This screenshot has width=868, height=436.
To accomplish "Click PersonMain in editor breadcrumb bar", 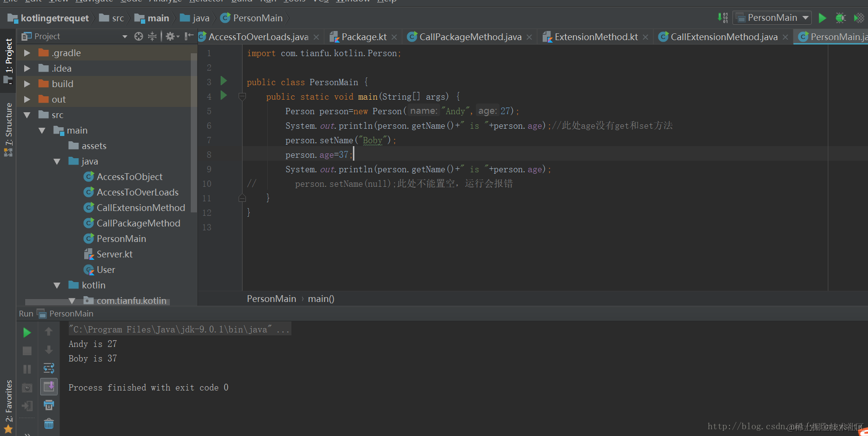I will [x=272, y=299].
